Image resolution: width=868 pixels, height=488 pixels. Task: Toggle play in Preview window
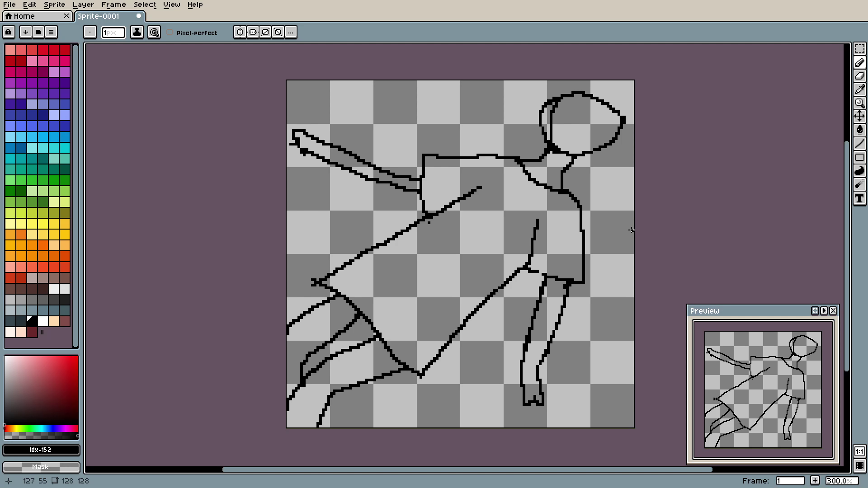coord(824,311)
